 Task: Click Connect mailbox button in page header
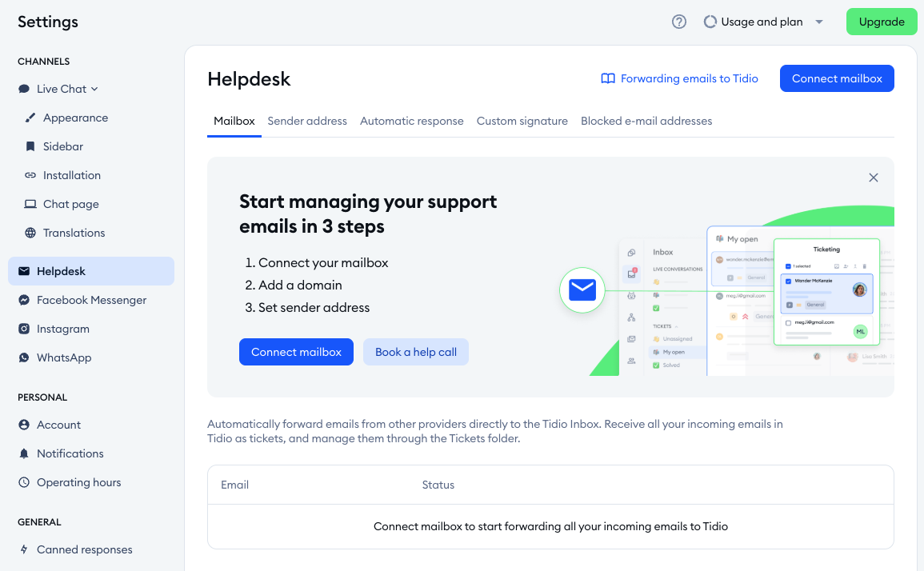point(837,78)
